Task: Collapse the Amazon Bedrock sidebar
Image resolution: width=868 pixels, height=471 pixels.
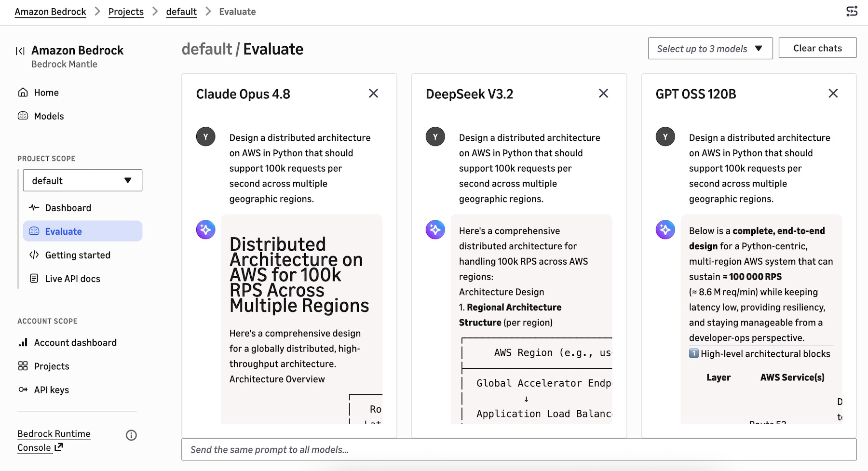Action: tap(20, 51)
